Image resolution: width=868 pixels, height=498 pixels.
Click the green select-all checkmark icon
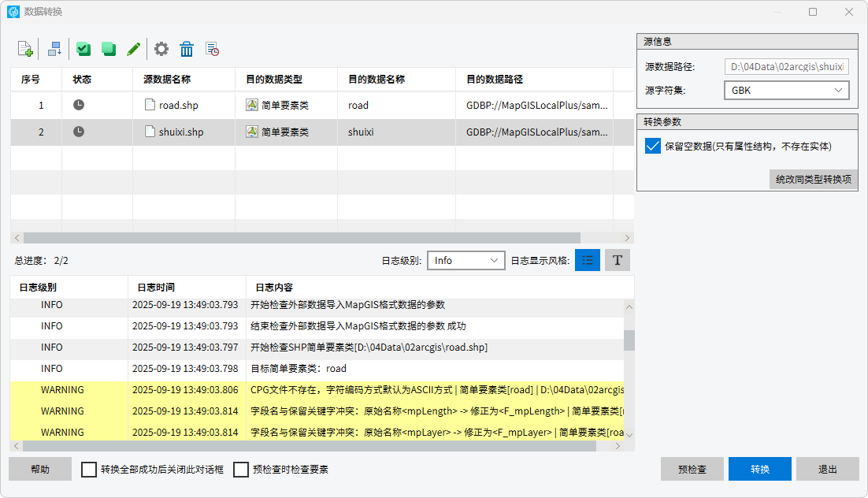[x=83, y=49]
